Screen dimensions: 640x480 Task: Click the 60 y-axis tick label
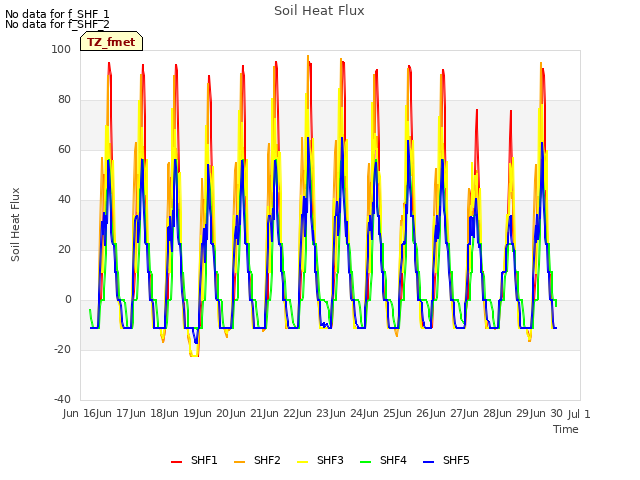(64, 149)
